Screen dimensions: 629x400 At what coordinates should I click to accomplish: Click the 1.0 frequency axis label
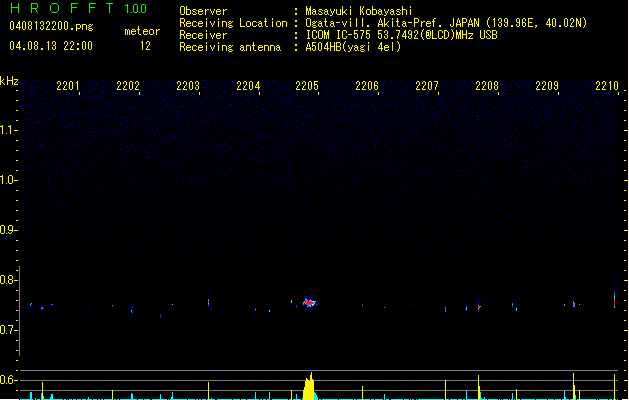tap(9, 180)
